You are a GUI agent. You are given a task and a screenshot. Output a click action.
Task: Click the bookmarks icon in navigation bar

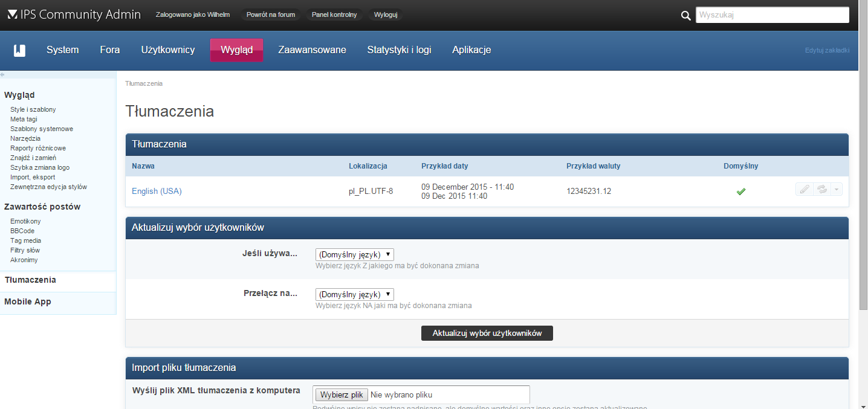[x=19, y=50]
